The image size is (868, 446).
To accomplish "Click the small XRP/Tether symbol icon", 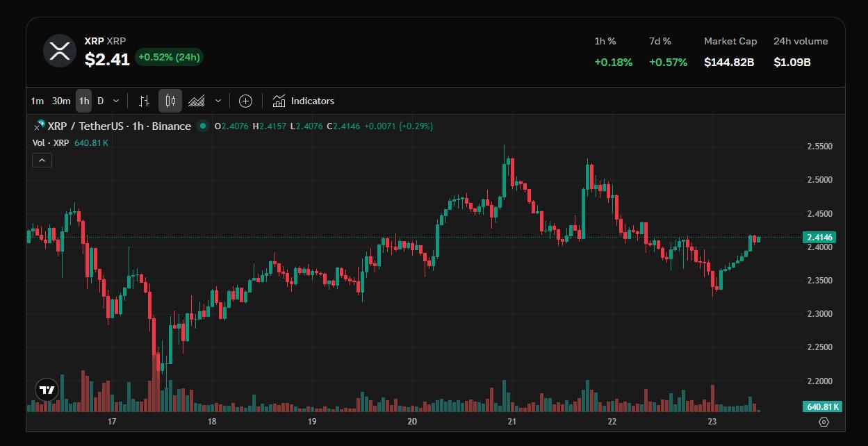I will pos(39,126).
